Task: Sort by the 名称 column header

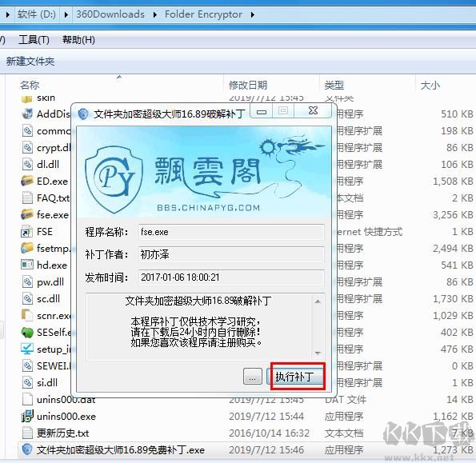Action: pos(30,86)
